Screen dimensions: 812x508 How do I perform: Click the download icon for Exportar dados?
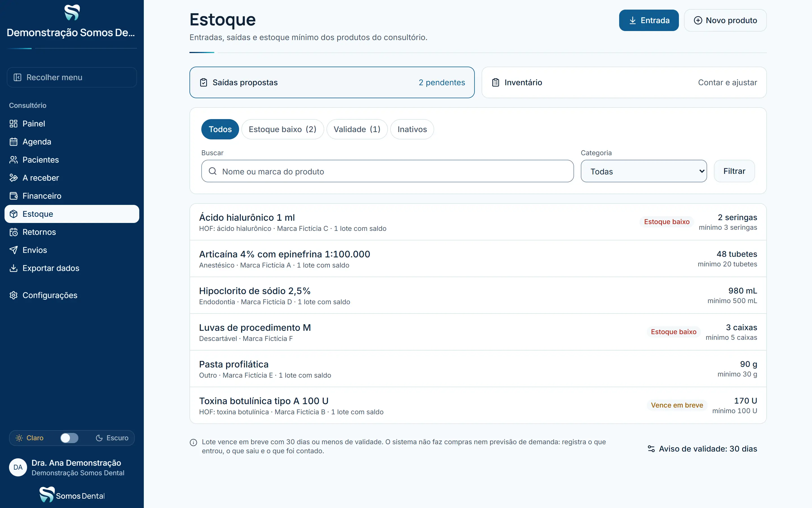tap(14, 268)
